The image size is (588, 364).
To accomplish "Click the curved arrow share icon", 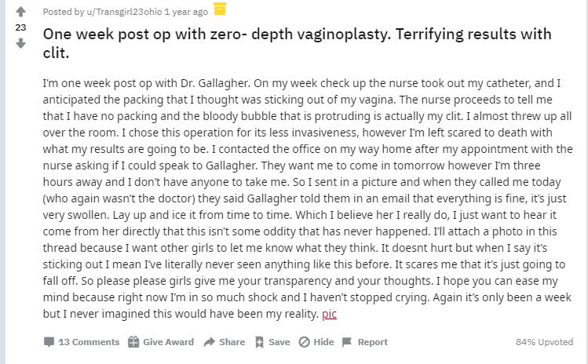I will tap(210, 342).
